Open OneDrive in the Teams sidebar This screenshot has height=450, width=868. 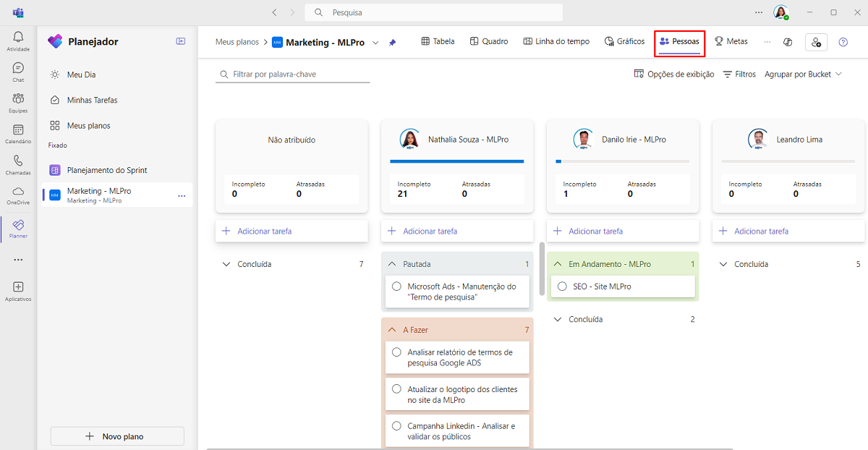tap(18, 195)
